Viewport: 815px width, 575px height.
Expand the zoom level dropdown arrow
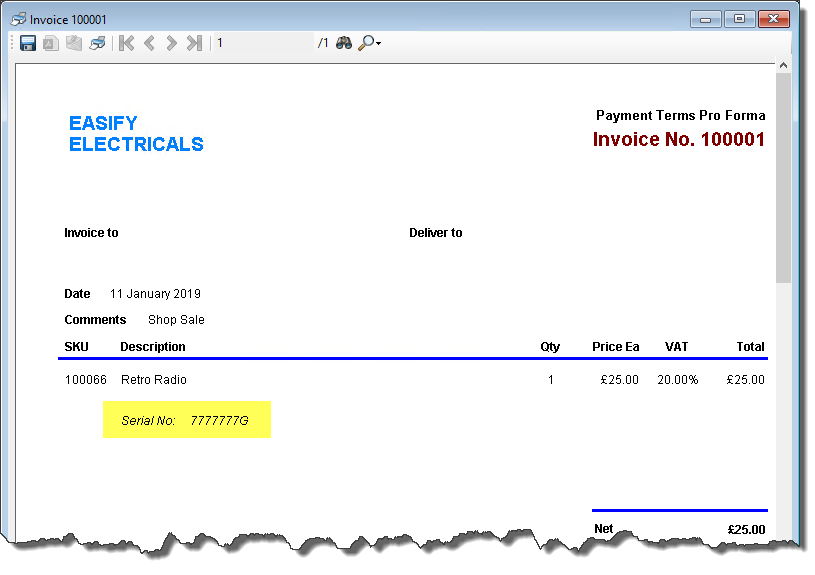379,44
